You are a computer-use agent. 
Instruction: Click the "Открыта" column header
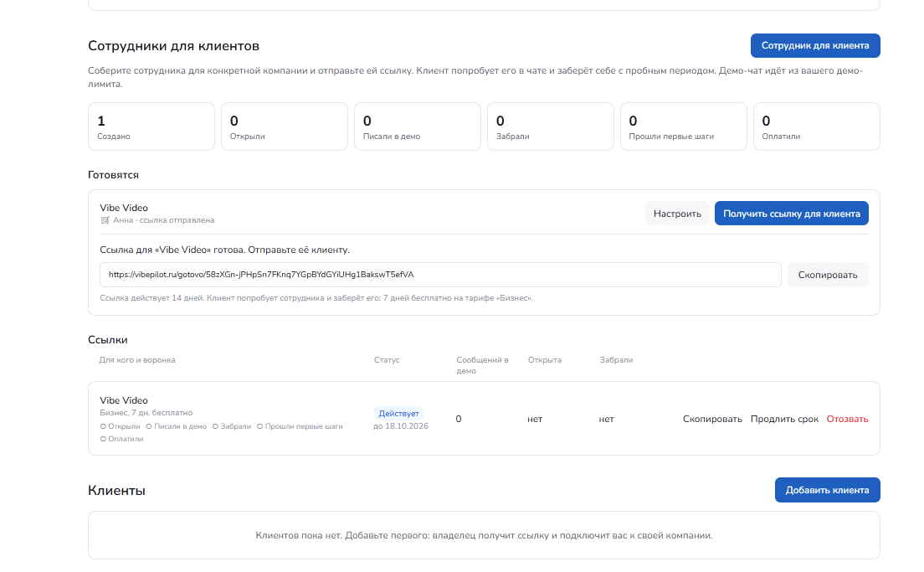[x=545, y=360]
